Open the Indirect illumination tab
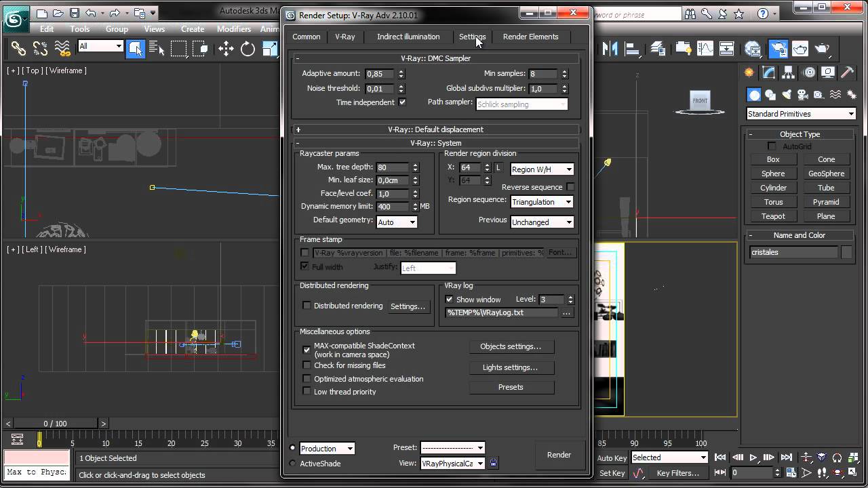 point(408,37)
